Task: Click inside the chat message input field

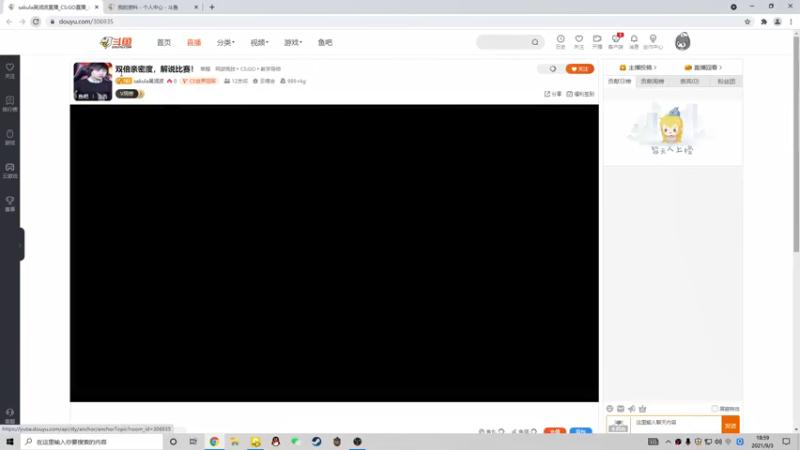Action: click(676, 423)
